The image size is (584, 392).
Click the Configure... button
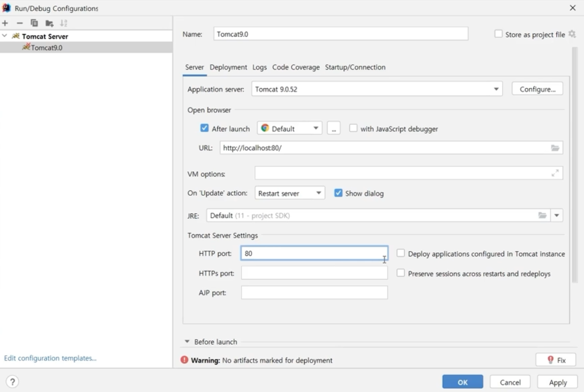537,89
